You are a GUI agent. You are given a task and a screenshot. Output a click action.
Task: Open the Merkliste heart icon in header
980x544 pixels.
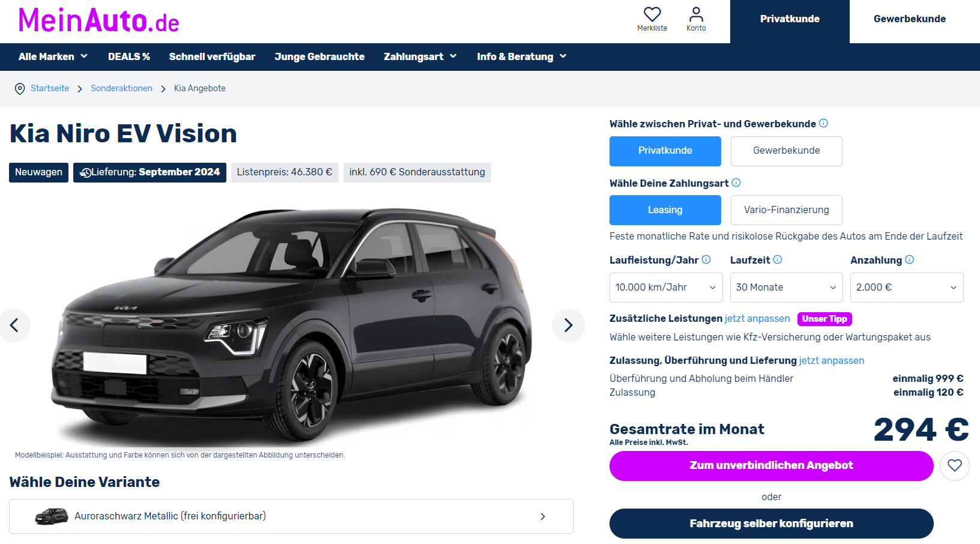[652, 14]
